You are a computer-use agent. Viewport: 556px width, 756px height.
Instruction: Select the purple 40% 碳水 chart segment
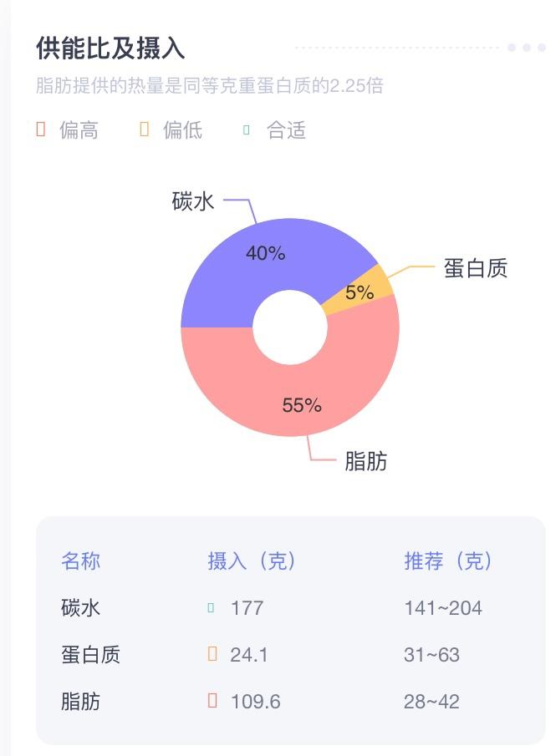tap(268, 251)
